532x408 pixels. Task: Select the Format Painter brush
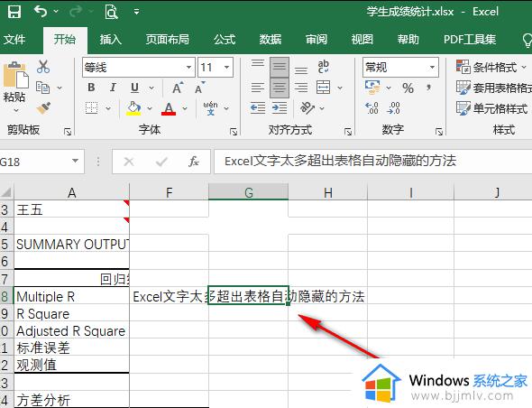pyautogui.click(x=43, y=108)
